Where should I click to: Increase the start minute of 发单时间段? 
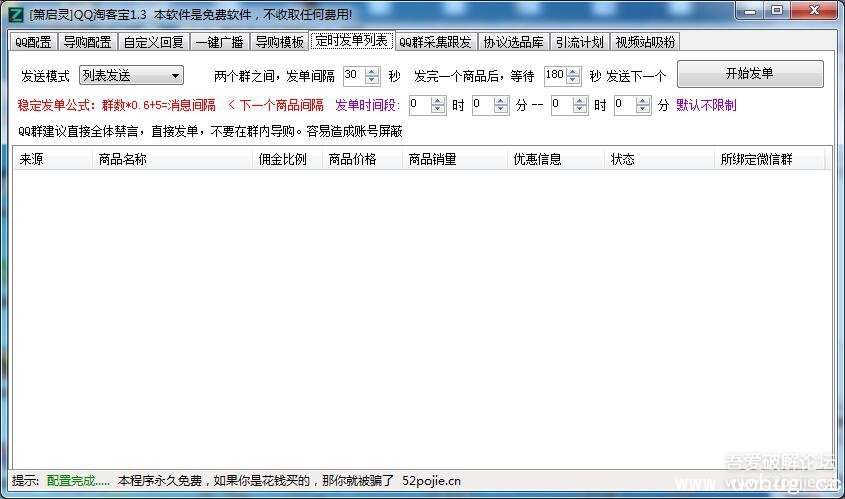click(x=501, y=101)
